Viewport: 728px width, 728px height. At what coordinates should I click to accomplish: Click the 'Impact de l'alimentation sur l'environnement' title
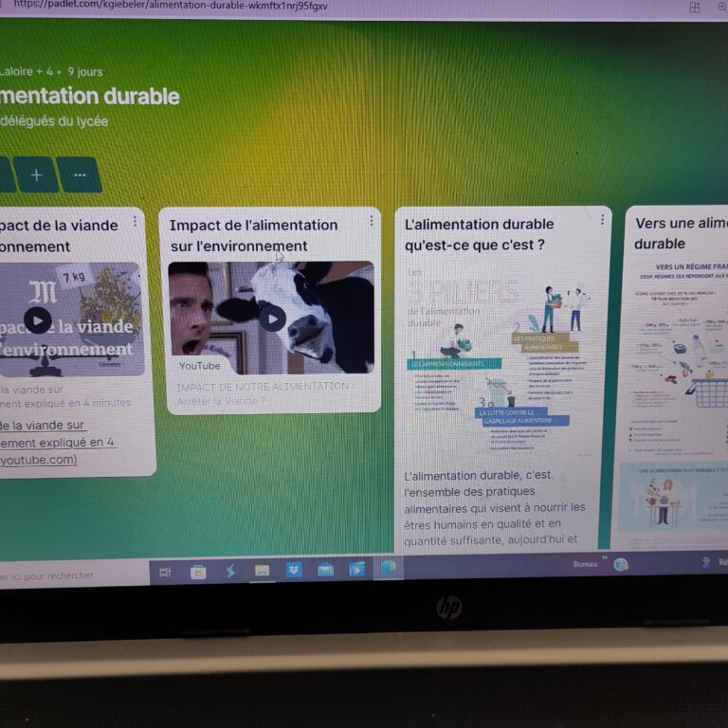click(253, 235)
